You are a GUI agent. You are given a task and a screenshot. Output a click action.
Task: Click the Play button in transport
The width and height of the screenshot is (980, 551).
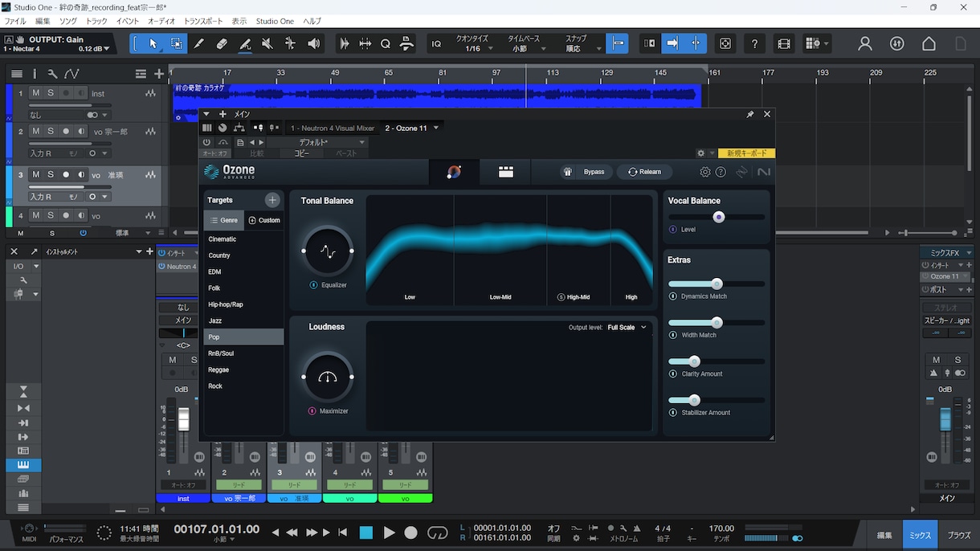390,533
